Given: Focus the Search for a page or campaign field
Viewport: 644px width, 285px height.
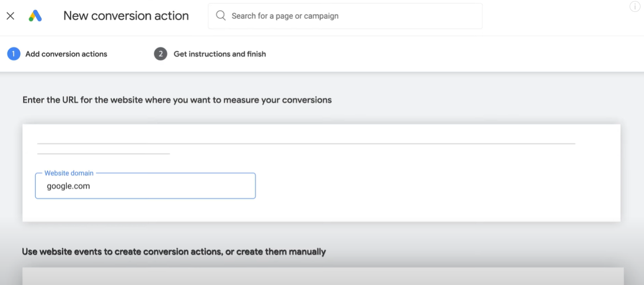Looking at the screenshot, I should [347, 16].
